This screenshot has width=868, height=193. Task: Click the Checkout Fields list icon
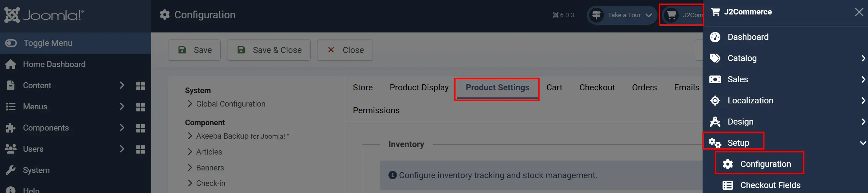728,185
